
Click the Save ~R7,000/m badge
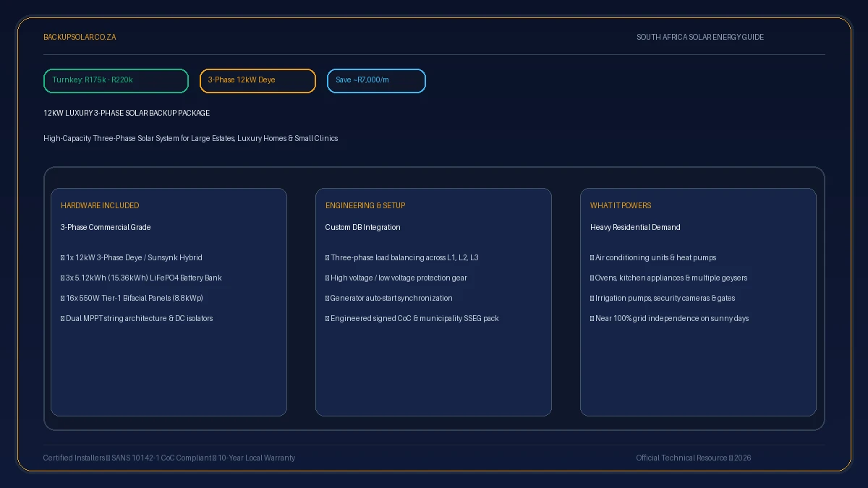[x=376, y=81]
